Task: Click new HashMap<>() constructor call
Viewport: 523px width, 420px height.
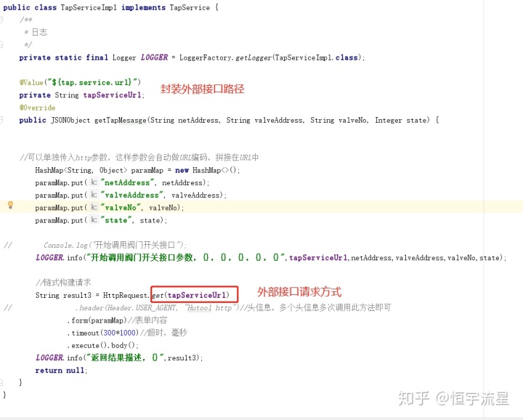Action: click(206, 170)
